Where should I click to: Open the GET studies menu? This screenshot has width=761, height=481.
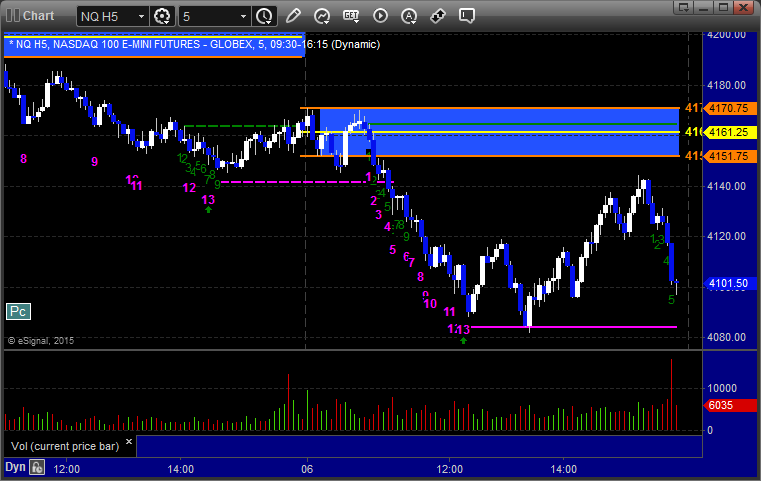351,16
